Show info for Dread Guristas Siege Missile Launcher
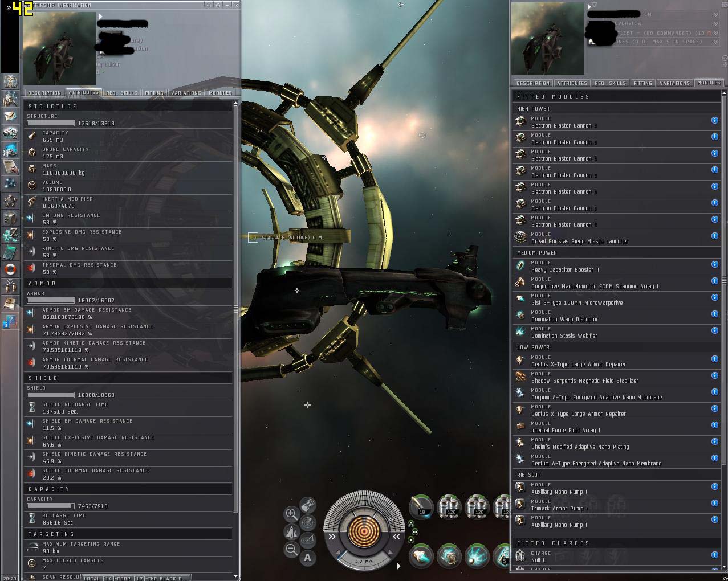Screen dimensions: 728x581 point(714,236)
